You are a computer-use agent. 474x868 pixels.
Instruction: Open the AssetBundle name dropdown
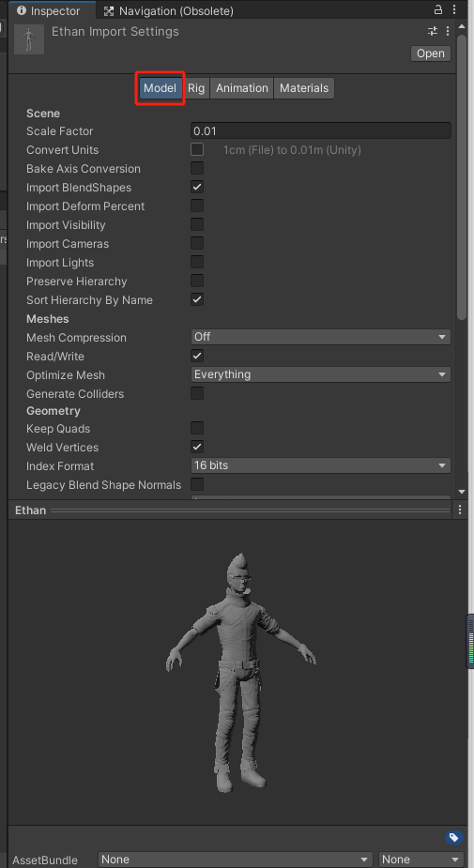(x=236, y=860)
